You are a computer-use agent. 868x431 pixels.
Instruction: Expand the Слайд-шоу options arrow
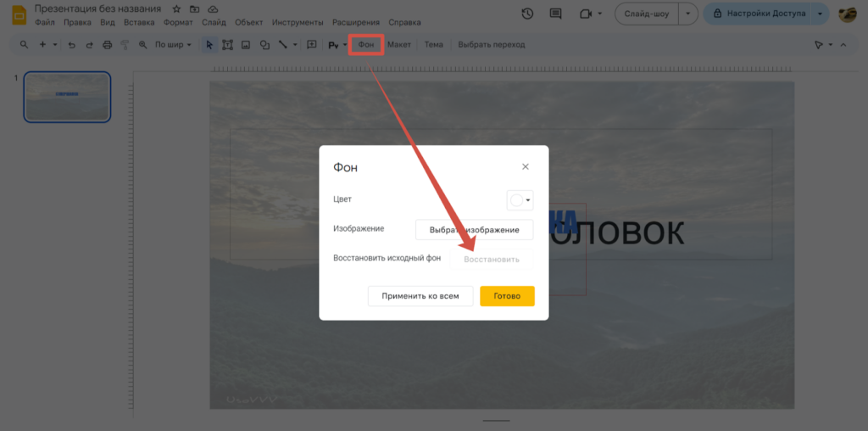pos(688,14)
